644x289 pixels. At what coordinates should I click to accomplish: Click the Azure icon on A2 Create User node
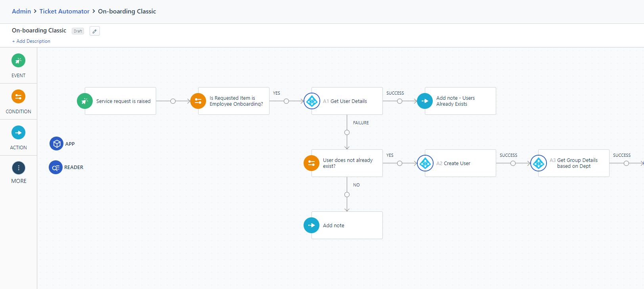pos(425,163)
